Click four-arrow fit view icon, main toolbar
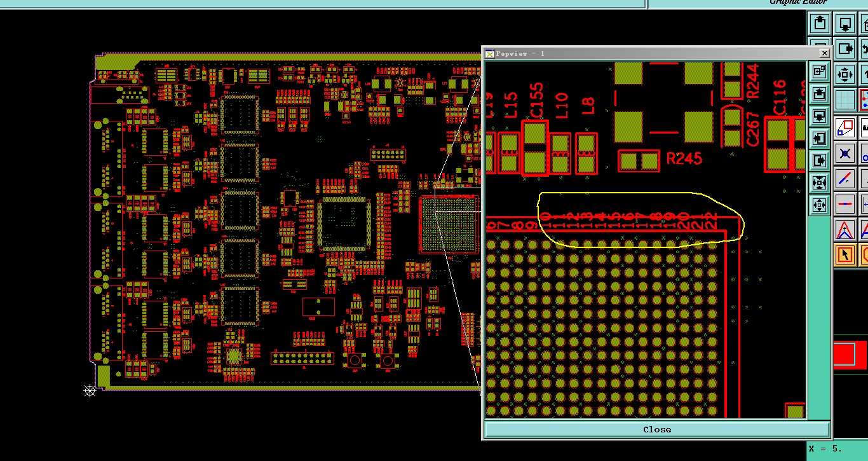868x461 pixels. coord(844,74)
